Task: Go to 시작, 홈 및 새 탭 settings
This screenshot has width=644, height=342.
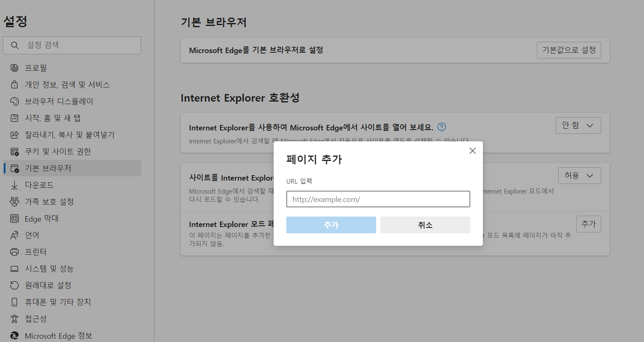Action: pos(72,118)
